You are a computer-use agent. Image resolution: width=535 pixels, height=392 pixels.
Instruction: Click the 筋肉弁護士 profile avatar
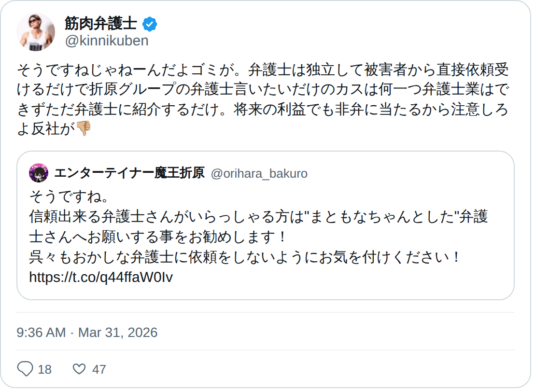[36, 32]
